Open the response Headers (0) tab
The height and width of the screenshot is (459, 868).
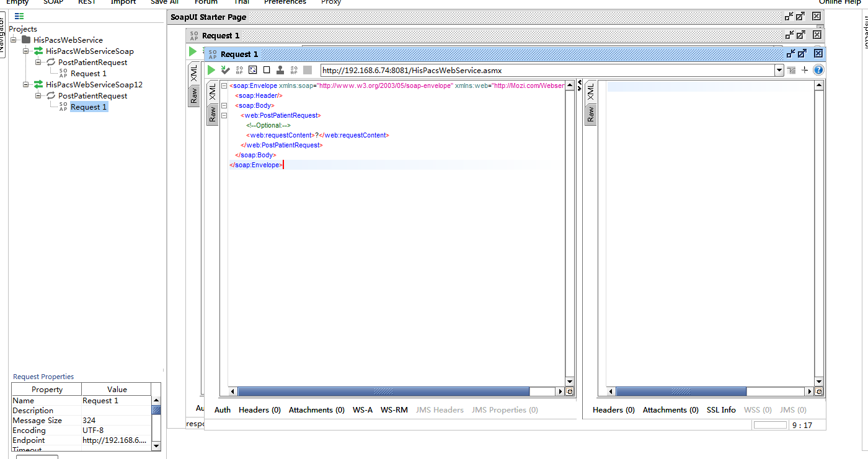(x=614, y=409)
